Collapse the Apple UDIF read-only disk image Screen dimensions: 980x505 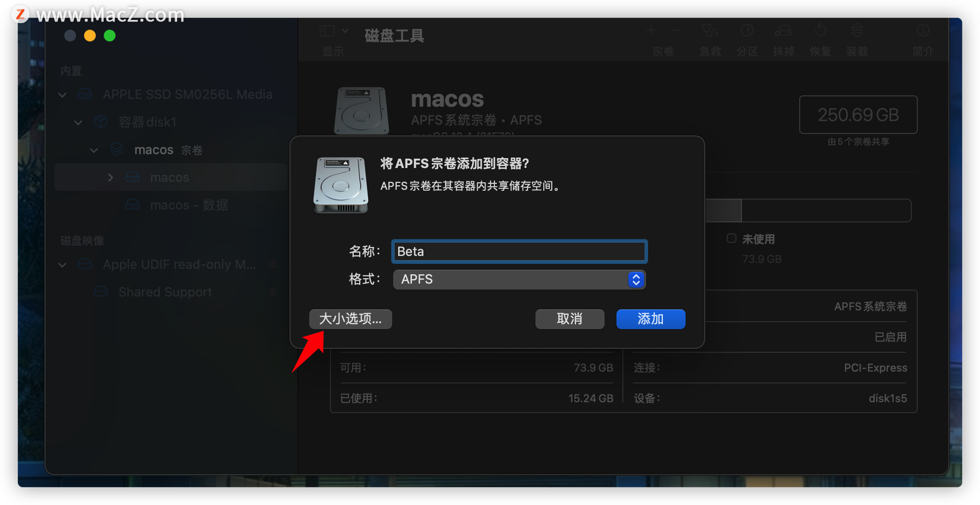(x=62, y=265)
